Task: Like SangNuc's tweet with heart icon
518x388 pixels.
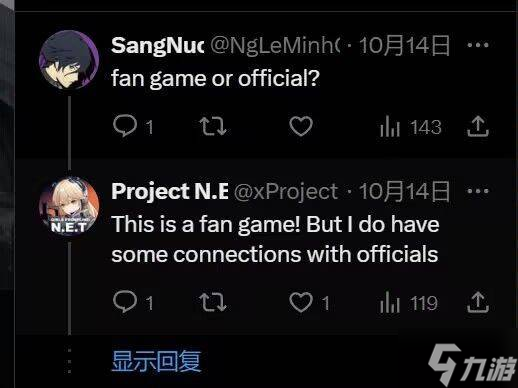Action: 301,126
